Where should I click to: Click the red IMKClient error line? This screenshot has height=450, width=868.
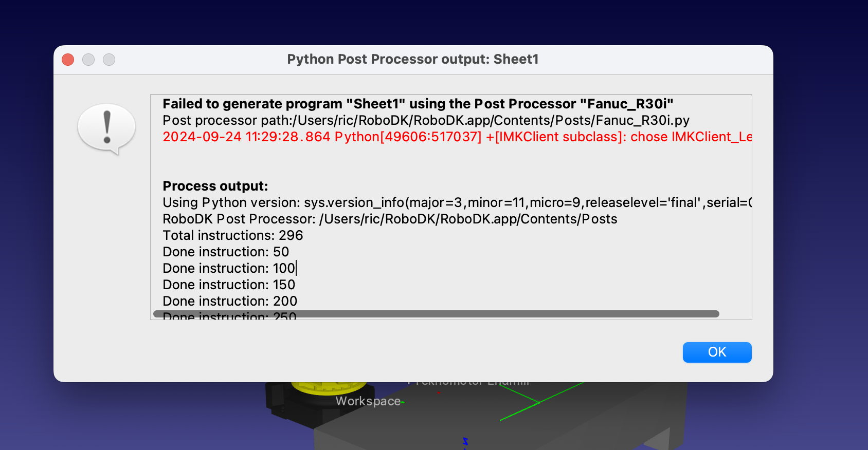pyautogui.click(x=457, y=137)
